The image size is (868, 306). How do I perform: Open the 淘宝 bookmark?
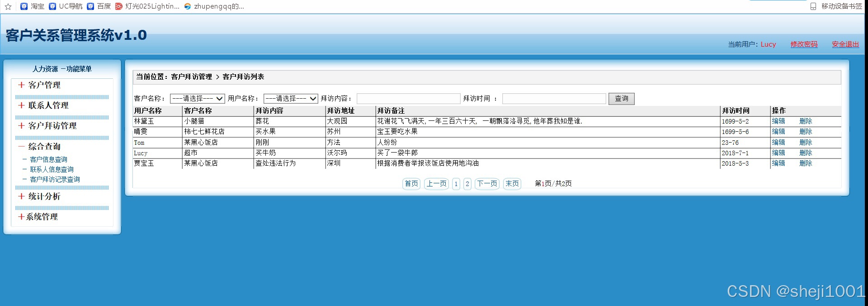[x=33, y=6]
